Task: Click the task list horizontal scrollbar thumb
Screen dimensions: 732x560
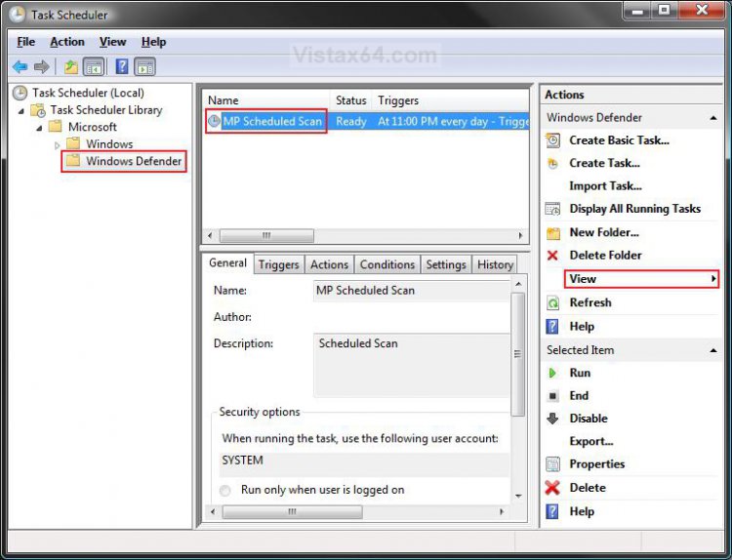Action: coord(266,236)
